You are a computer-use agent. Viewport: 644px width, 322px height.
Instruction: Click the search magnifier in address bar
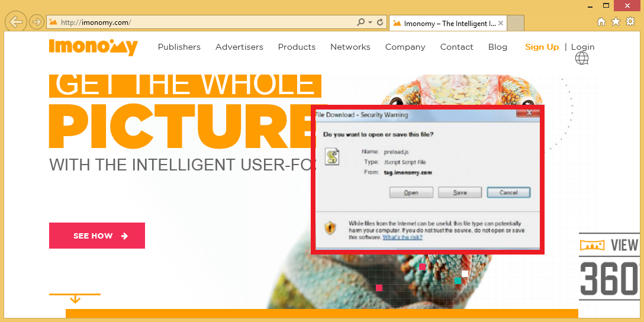coord(360,22)
